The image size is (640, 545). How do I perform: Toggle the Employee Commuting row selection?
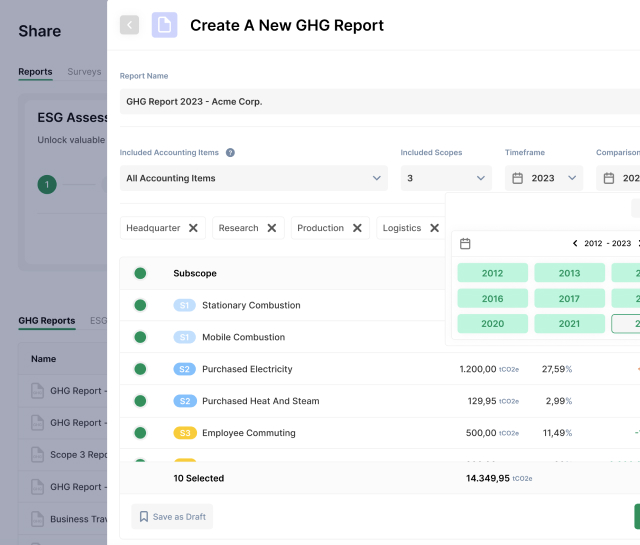tap(140, 433)
